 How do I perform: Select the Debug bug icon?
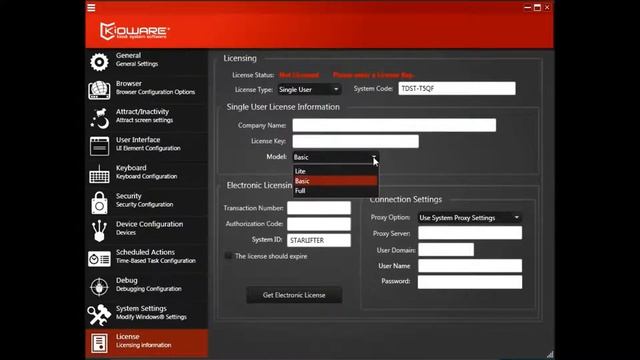(99, 287)
